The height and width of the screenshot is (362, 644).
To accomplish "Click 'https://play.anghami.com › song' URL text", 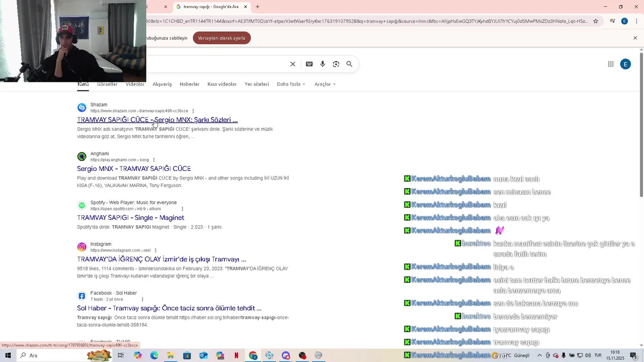I will click(120, 160).
